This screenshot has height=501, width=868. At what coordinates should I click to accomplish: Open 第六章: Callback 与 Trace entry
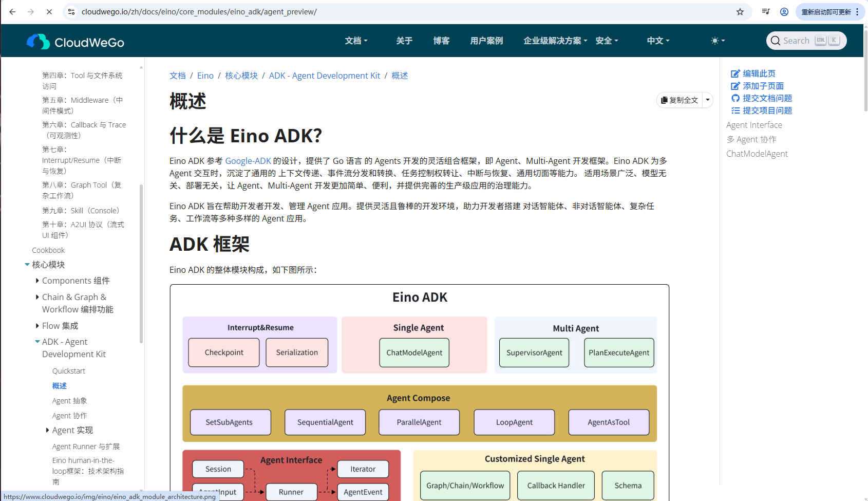tap(84, 130)
